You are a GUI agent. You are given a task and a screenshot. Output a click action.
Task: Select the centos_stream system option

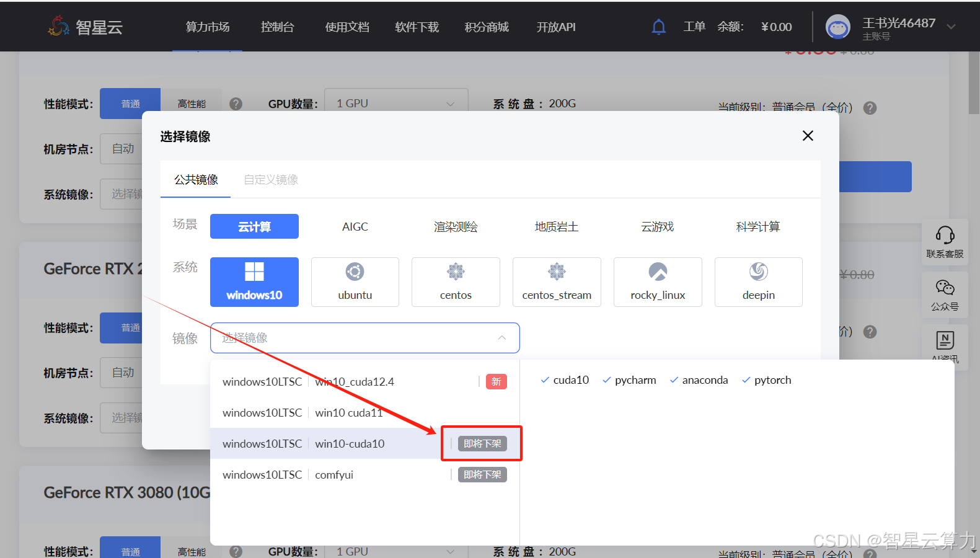(557, 282)
